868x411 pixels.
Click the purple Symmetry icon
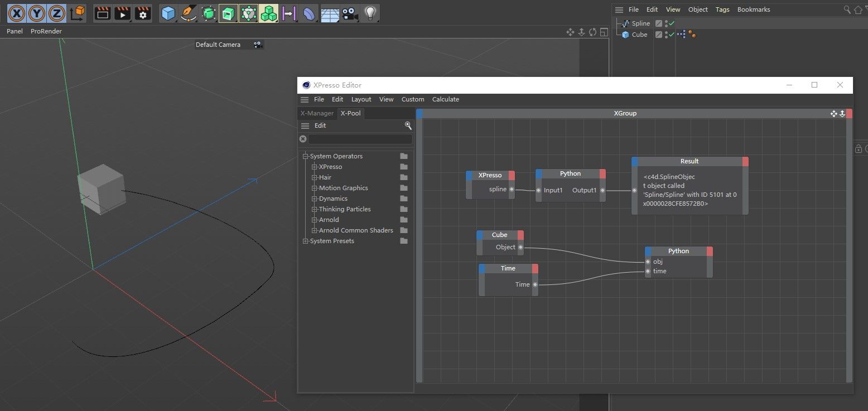pos(288,13)
